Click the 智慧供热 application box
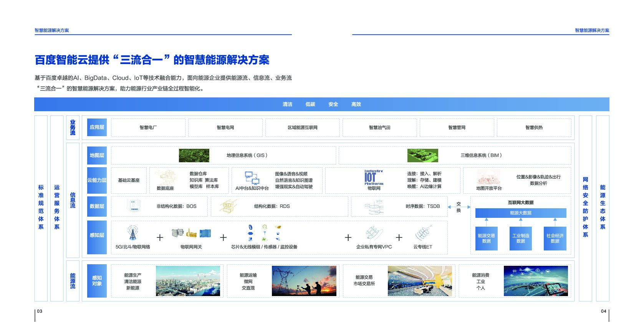 [x=534, y=128]
